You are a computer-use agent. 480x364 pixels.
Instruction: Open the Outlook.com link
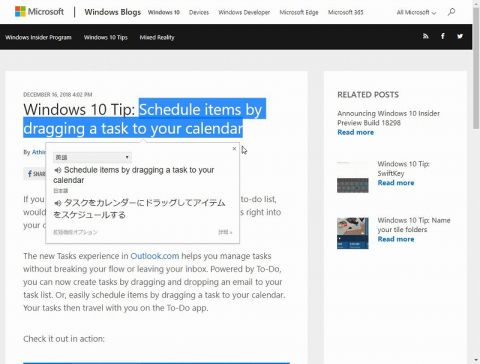coord(155,256)
